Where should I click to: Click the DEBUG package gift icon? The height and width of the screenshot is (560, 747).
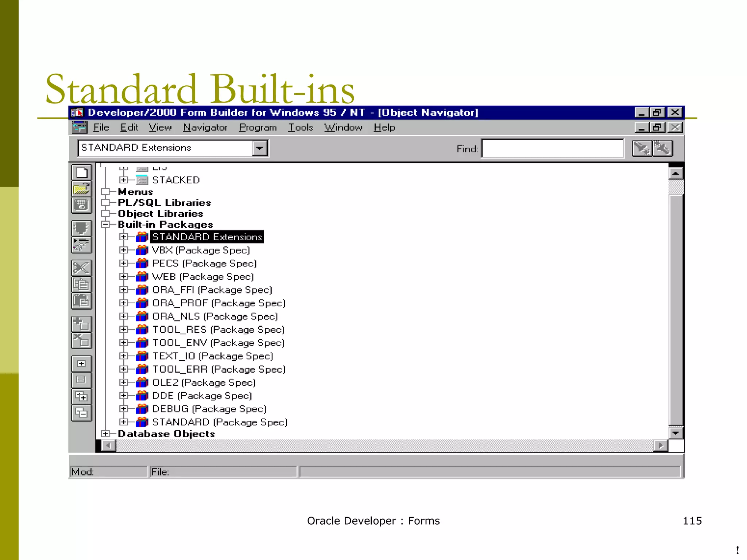point(142,409)
